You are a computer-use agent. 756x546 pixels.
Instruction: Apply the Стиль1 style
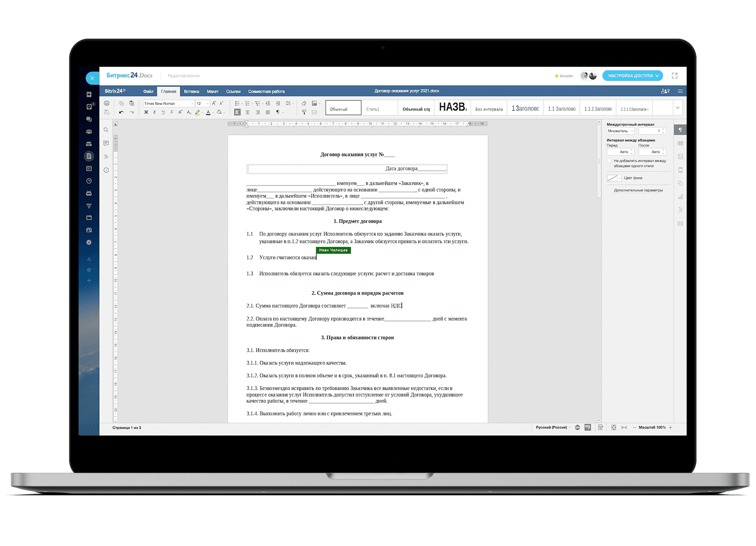click(380, 108)
